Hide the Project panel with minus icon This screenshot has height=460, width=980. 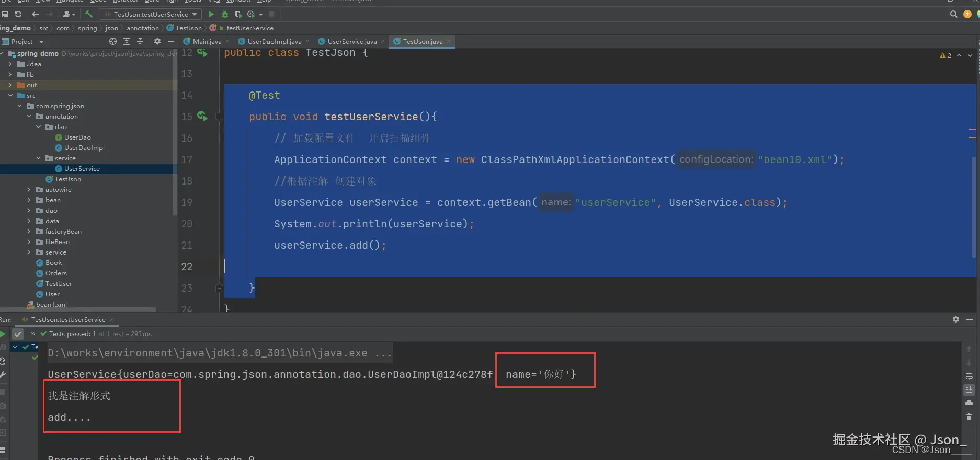[x=170, y=41]
